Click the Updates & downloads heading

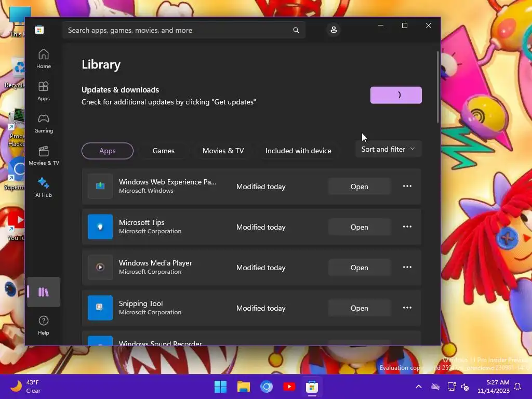coord(120,89)
